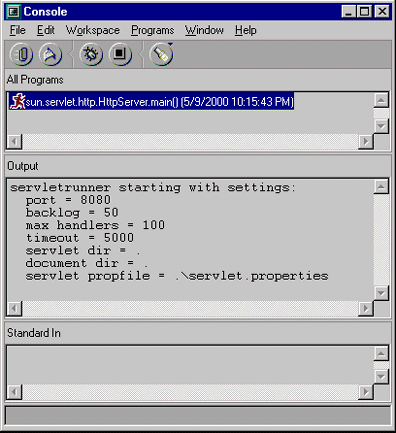
Task: Click the flashlight Search toolbar icon
Action: [161, 54]
